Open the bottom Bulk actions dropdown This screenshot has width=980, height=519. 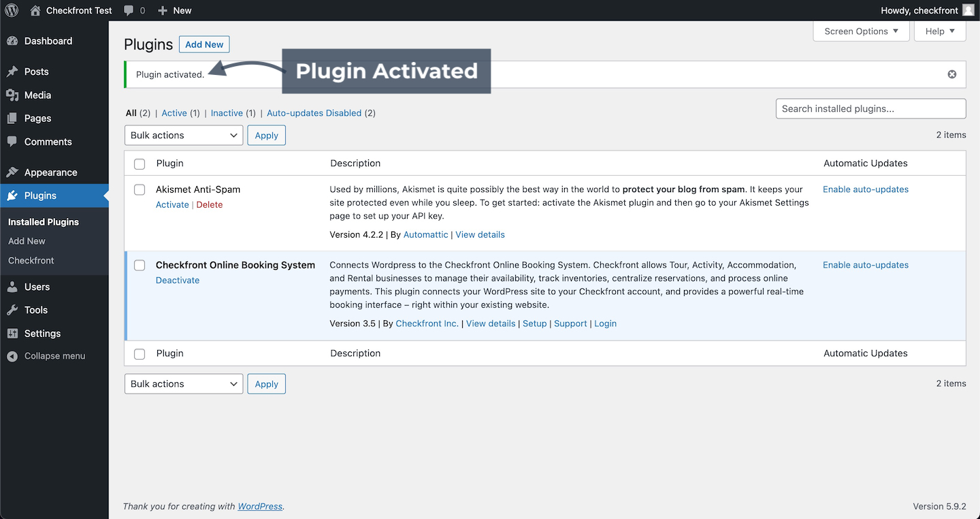tap(184, 383)
